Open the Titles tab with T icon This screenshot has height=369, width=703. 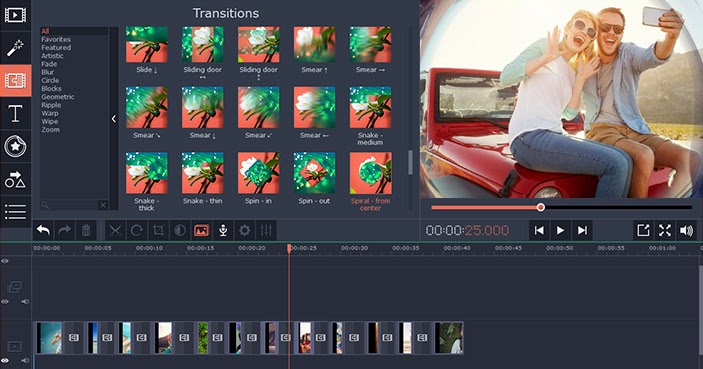pyautogui.click(x=15, y=113)
